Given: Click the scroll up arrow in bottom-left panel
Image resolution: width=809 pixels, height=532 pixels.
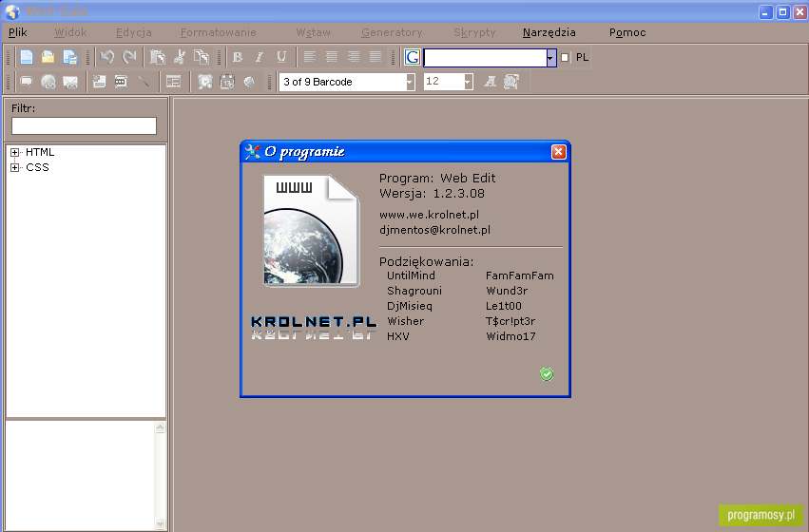Looking at the screenshot, I should 160,427.
